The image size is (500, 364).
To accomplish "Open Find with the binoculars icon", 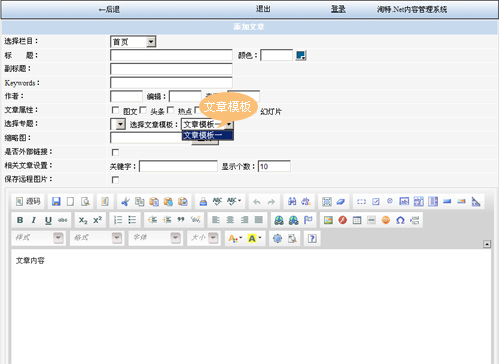I will click(x=292, y=201).
